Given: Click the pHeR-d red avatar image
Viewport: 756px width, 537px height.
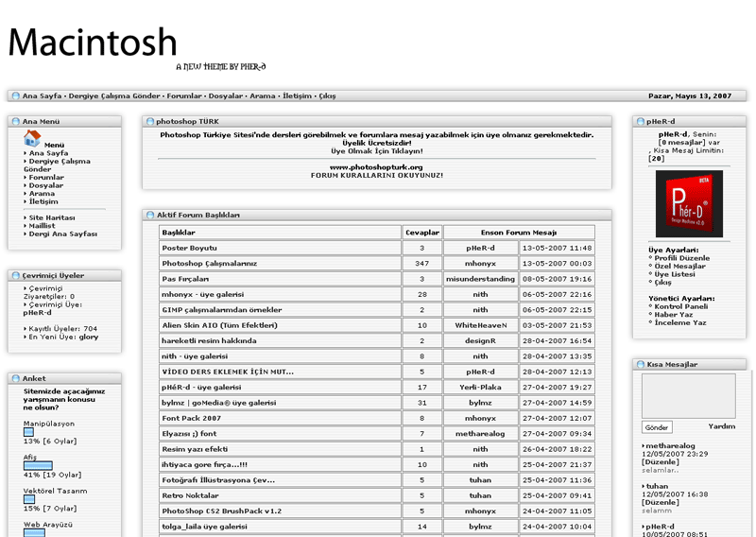Looking at the screenshot, I should (689, 203).
